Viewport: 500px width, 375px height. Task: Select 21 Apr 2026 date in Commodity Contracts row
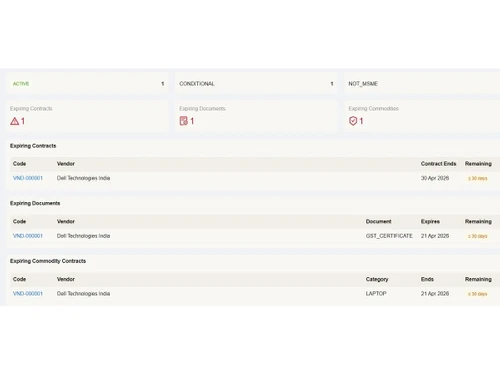point(435,293)
